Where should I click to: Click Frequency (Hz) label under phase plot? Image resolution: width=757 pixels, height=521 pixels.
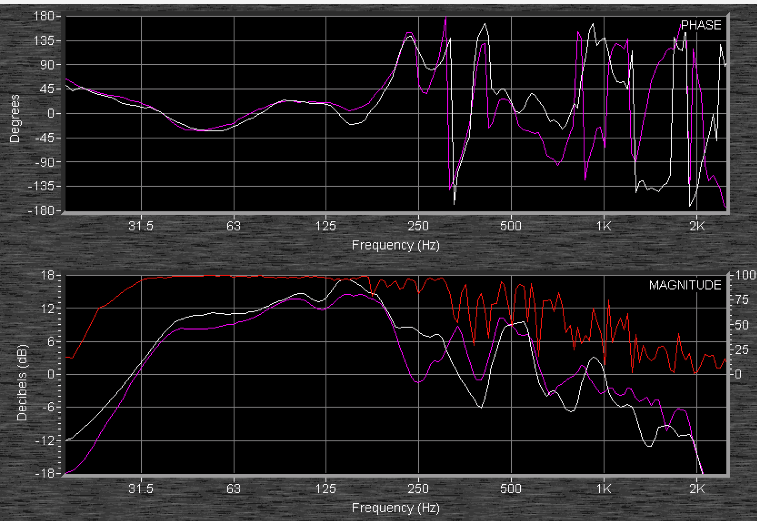point(395,245)
